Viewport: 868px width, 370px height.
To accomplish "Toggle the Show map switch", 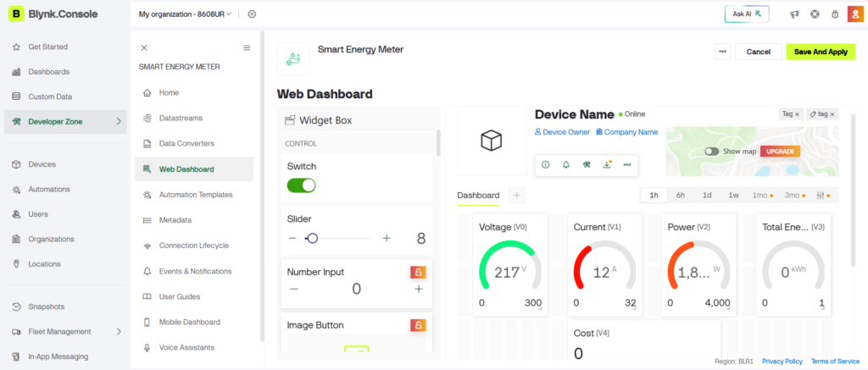I will click(712, 151).
